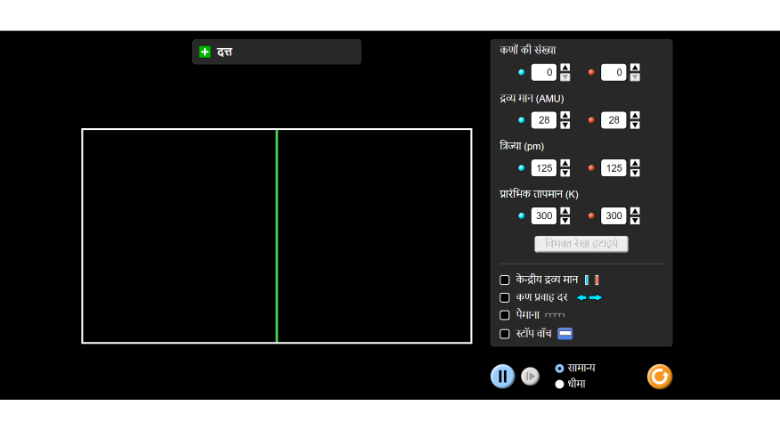Increase cyan initial temperature up arrow

coord(565,212)
